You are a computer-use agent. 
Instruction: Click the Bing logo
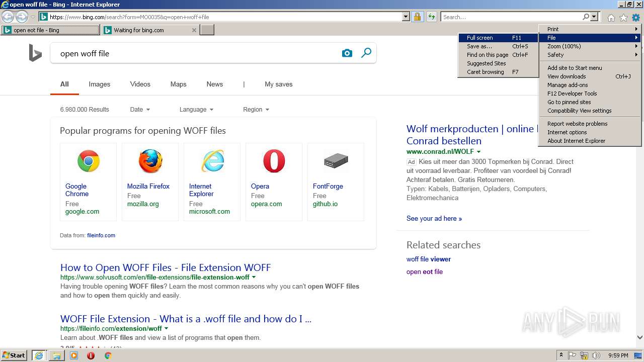click(35, 53)
